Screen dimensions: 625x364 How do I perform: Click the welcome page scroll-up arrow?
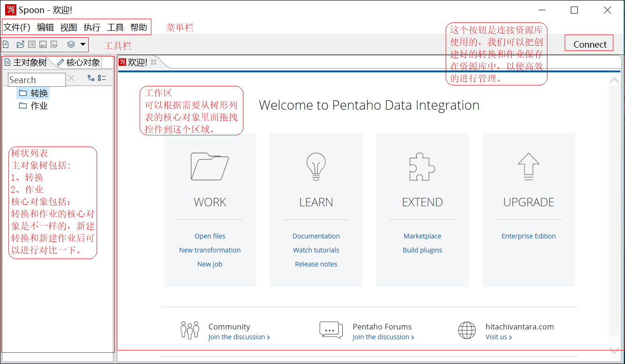[615, 80]
